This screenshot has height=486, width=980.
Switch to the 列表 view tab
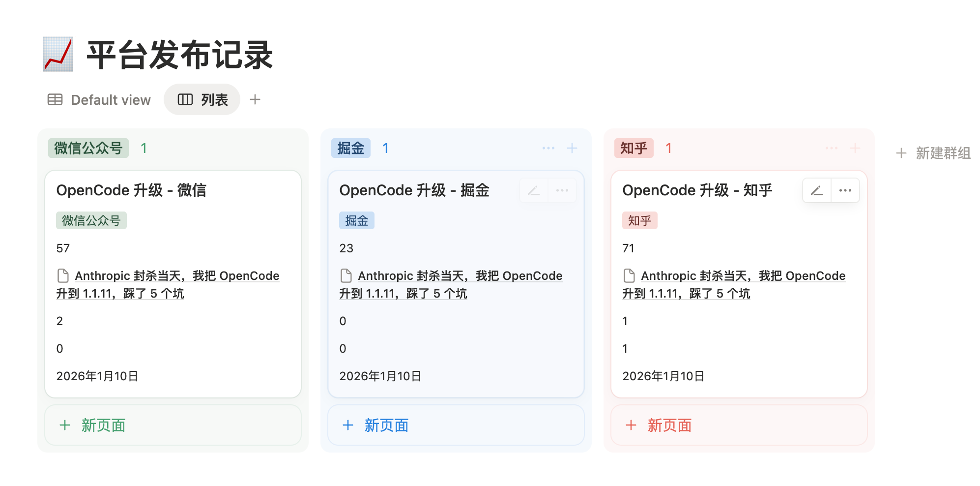(x=212, y=99)
